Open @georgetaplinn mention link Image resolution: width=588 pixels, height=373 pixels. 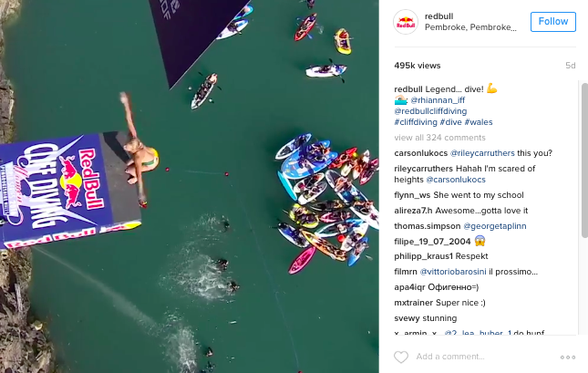(x=495, y=226)
